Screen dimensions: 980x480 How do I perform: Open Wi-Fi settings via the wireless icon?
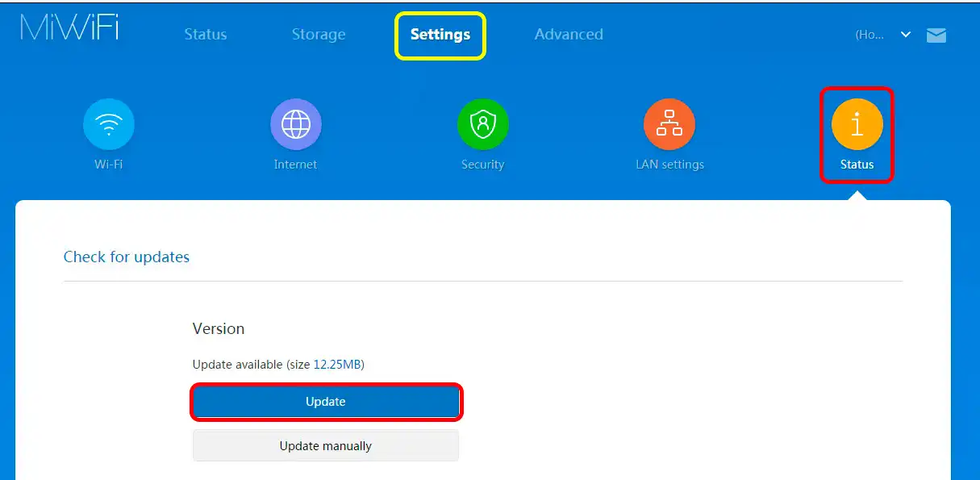pyautogui.click(x=108, y=124)
